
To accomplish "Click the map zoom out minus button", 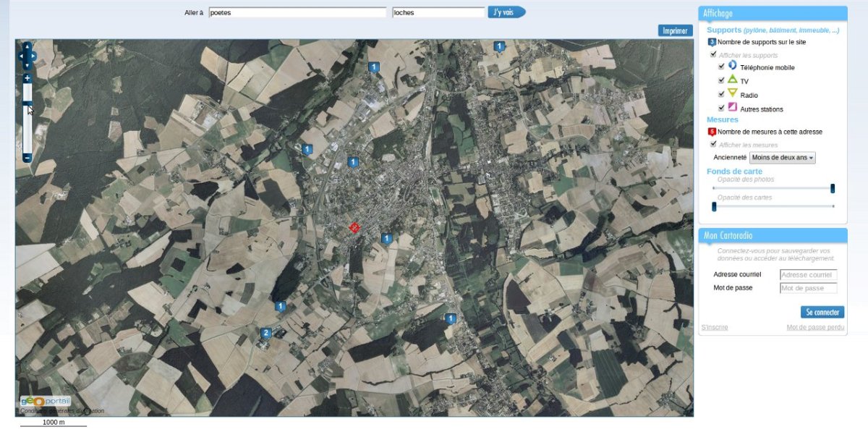I will pos(27,158).
